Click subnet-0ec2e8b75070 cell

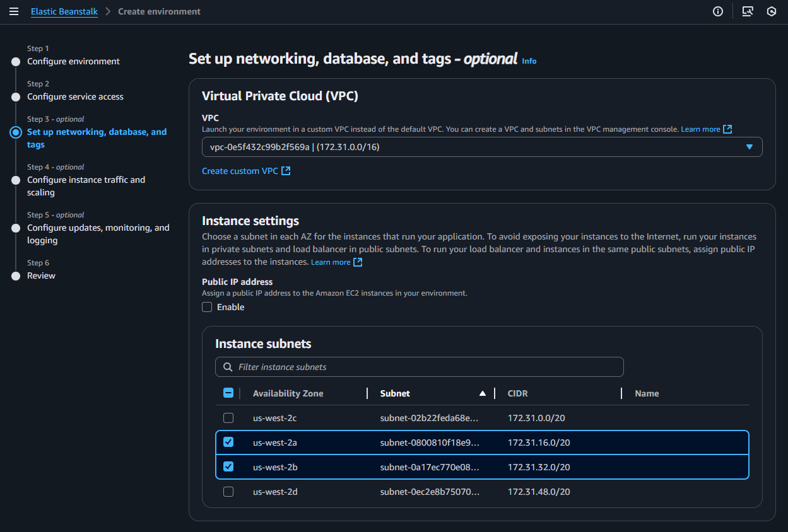pyautogui.click(x=430, y=492)
